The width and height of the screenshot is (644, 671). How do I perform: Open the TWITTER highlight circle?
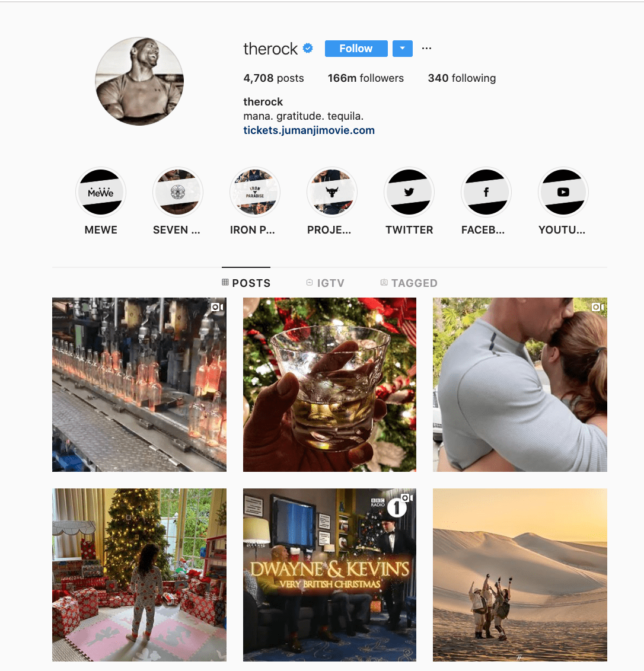409,192
